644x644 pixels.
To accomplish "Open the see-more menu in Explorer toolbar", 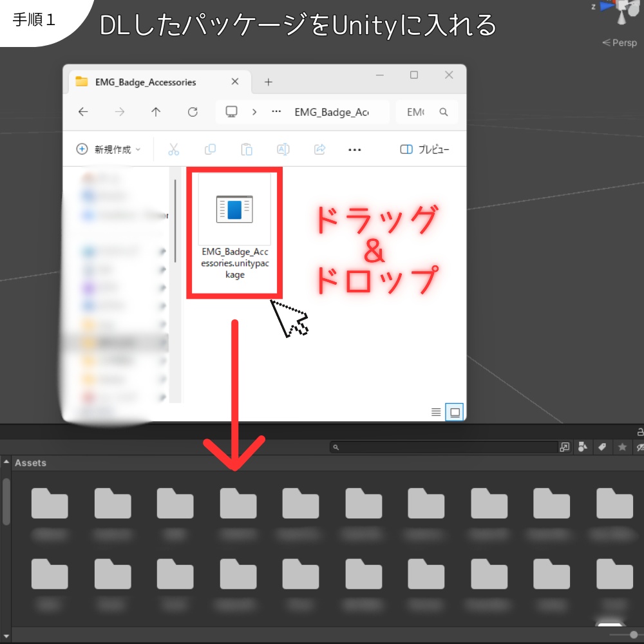I will coord(354,149).
